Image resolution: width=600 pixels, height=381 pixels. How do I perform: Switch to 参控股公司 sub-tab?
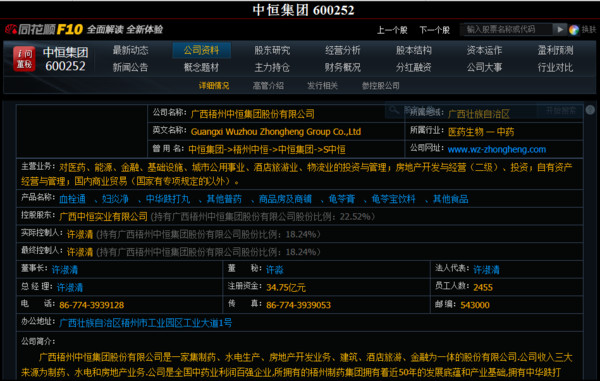coord(381,86)
